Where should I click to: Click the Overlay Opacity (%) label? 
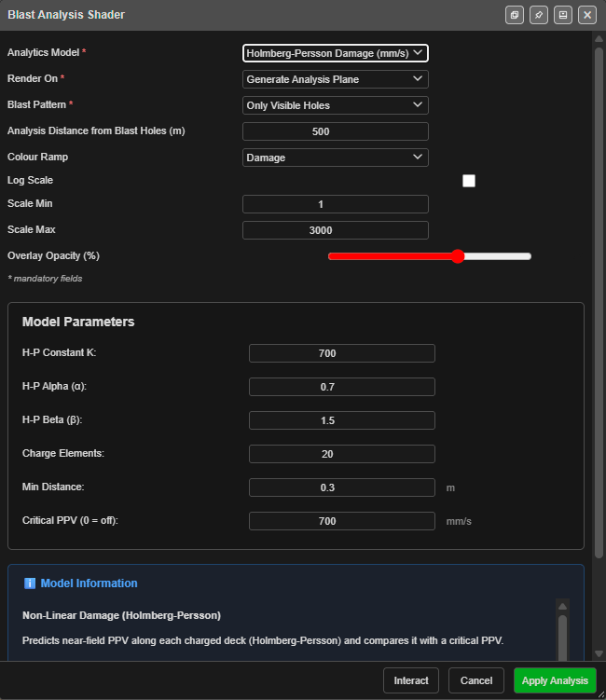(53, 255)
